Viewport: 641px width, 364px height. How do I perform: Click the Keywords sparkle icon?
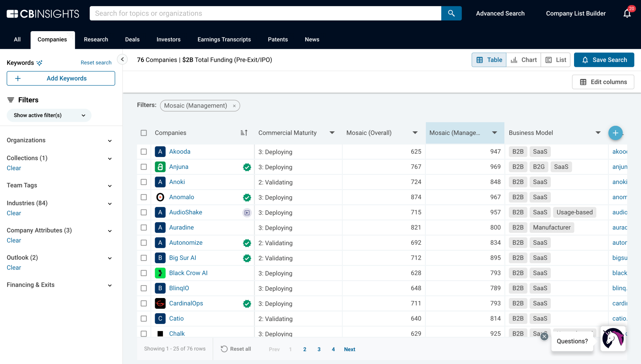(x=40, y=63)
